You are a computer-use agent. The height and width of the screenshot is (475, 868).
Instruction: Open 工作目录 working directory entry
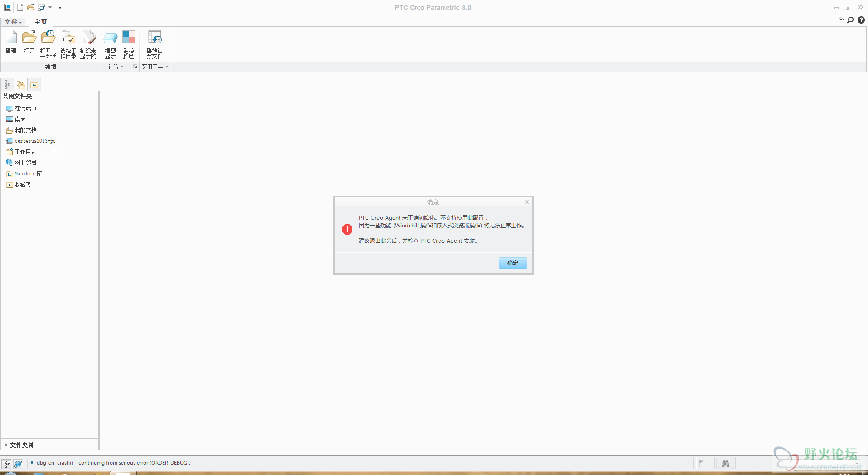click(x=21, y=152)
